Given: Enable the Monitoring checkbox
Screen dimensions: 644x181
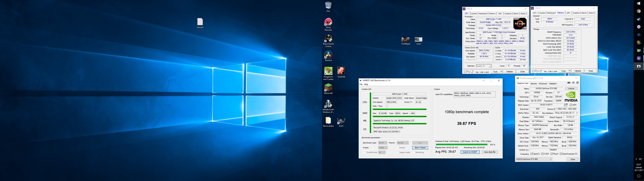Looking at the screenshot, I should pyautogui.click(x=414, y=152).
